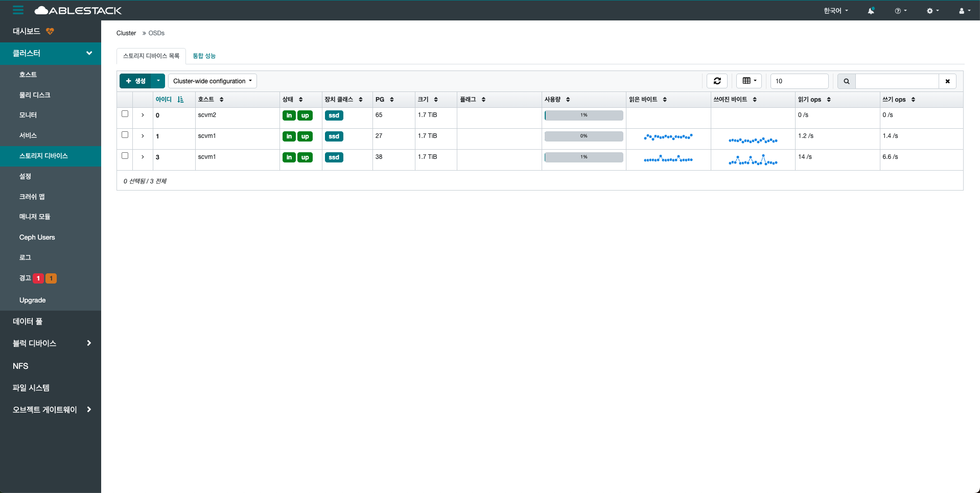Image resolution: width=980 pixels, height=493 pixels.
Task: Click the search magnifier icon
Action: [846, 81]
